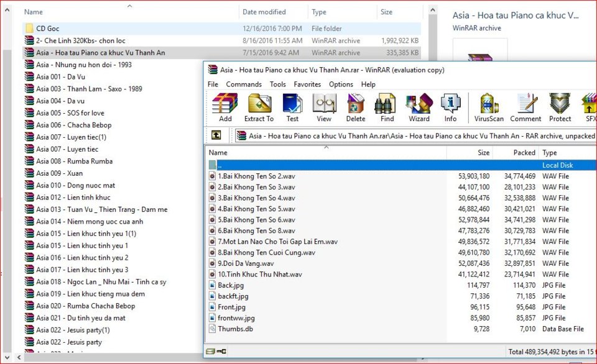
Task: Open the Options menu
Action: coord(341,84)
